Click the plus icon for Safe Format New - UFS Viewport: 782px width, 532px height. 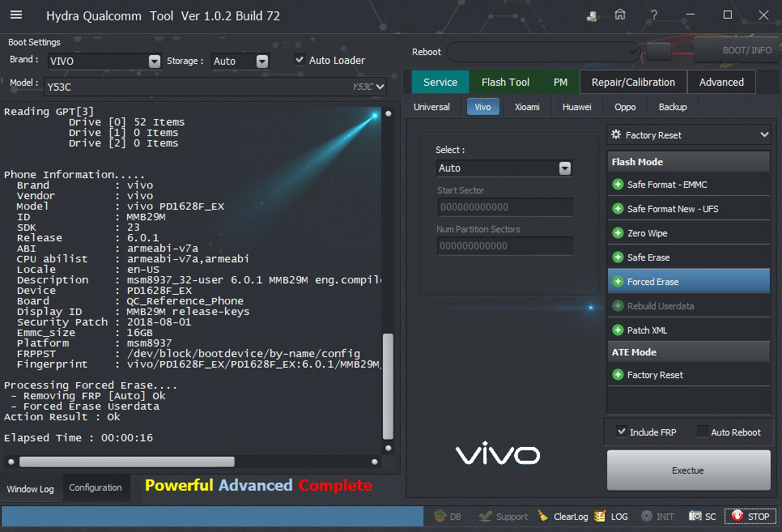(618, 209)
